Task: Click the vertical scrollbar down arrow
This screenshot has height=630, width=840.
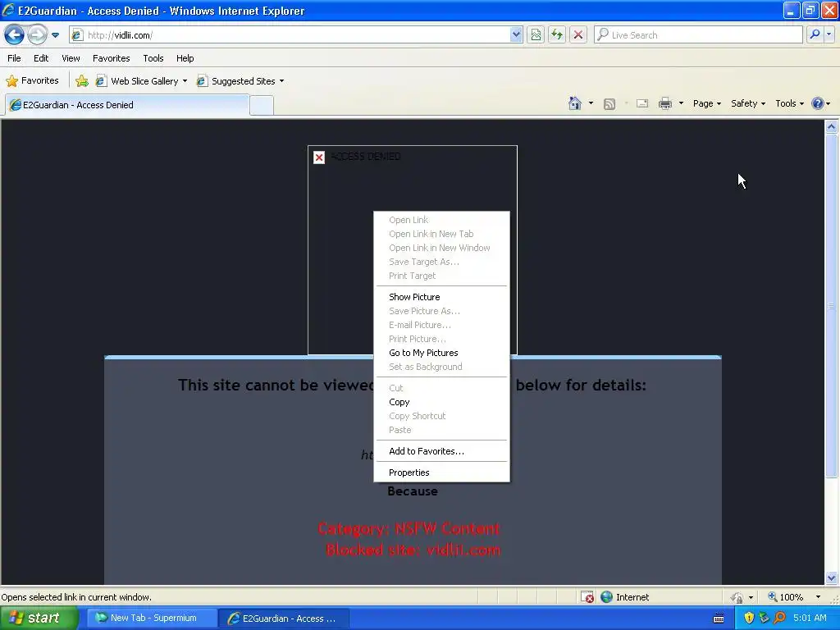Action: 832,578
